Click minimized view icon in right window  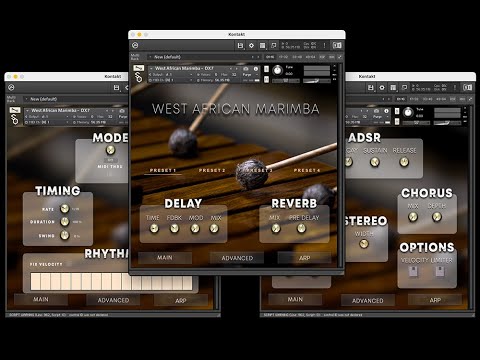(x=404, y=87)
